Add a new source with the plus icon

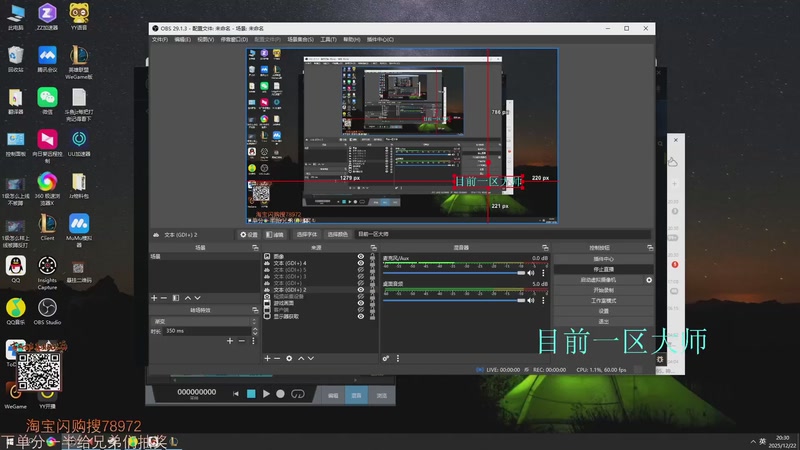coord(267,359)
